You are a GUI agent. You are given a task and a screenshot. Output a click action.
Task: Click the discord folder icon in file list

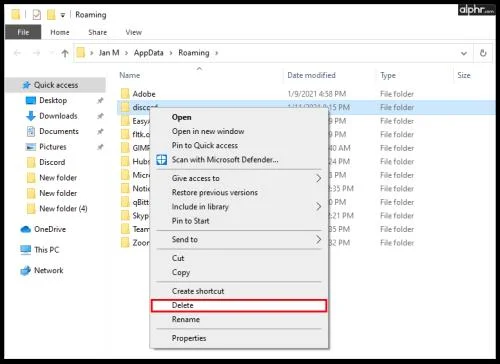(125, 107)
